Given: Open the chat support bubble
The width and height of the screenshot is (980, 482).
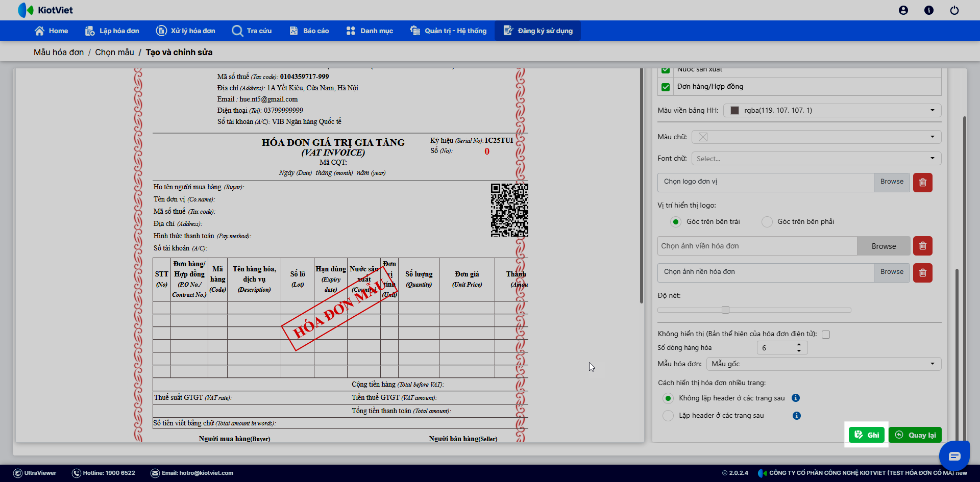Looking at the screenshot, I should coord(954,455).
